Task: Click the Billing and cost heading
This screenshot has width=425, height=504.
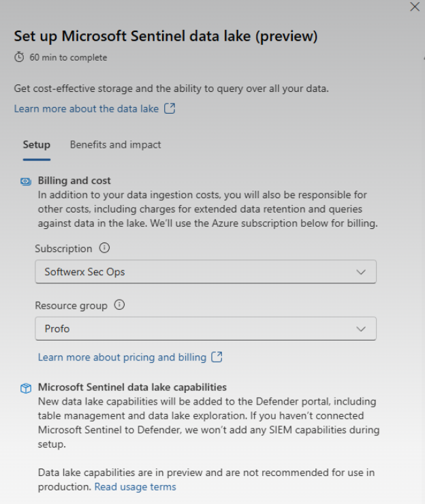Action: pyautogui.click(x=74, y=180)
